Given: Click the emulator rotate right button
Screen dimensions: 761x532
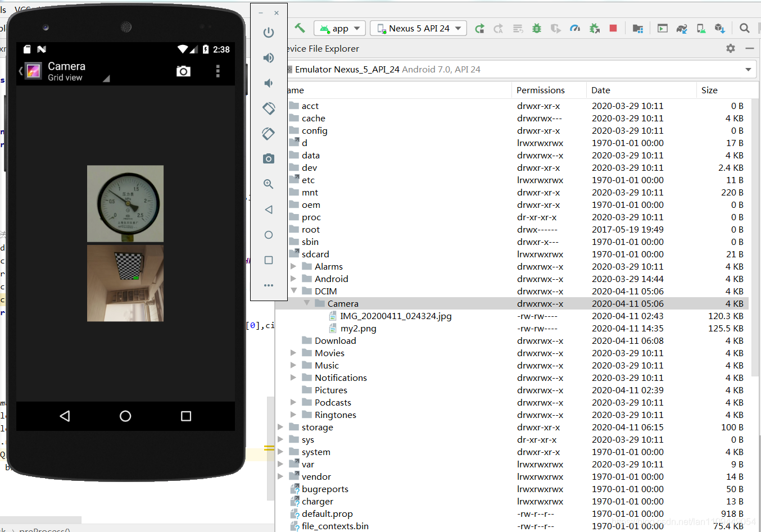Looking at the screenshot, I should [x=269, y=134].
